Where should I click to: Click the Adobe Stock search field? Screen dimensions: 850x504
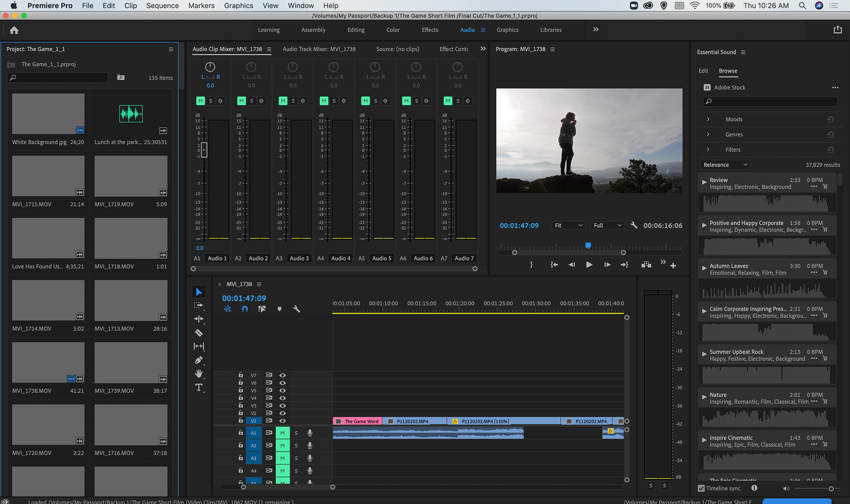770,101
